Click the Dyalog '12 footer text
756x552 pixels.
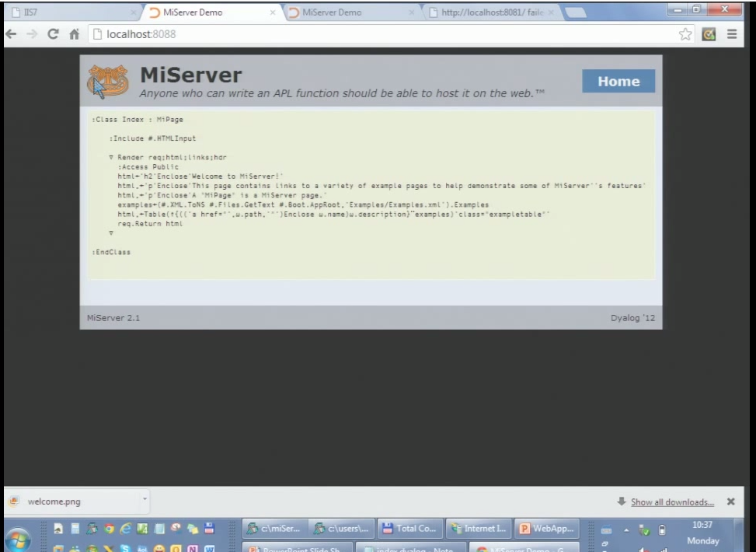(632, 318)
